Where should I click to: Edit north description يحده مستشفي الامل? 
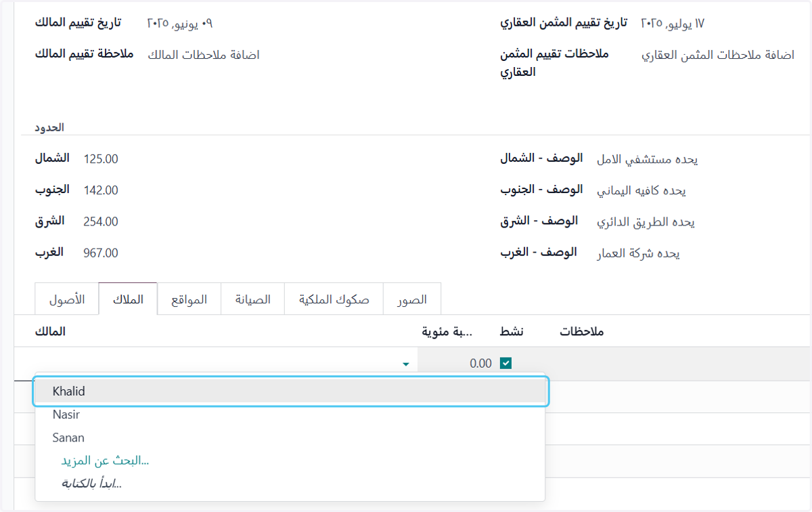647,160
